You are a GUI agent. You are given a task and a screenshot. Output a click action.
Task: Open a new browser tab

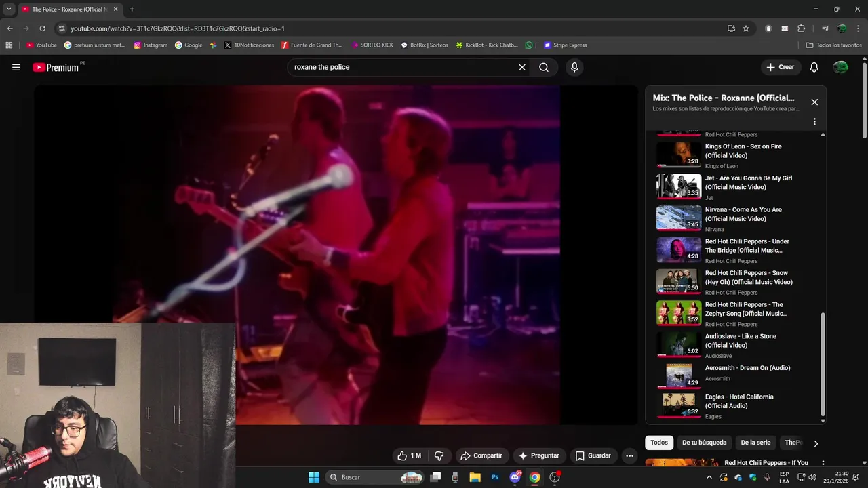pos(132,9)
